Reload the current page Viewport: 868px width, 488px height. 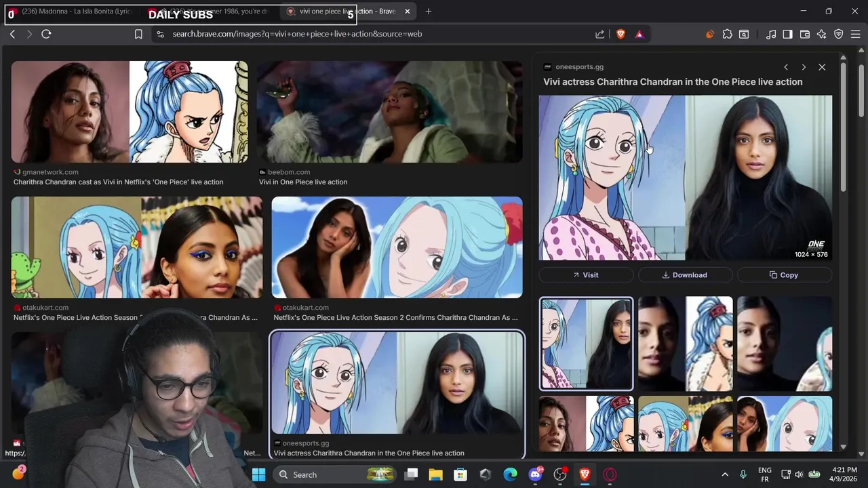point(46,34)
